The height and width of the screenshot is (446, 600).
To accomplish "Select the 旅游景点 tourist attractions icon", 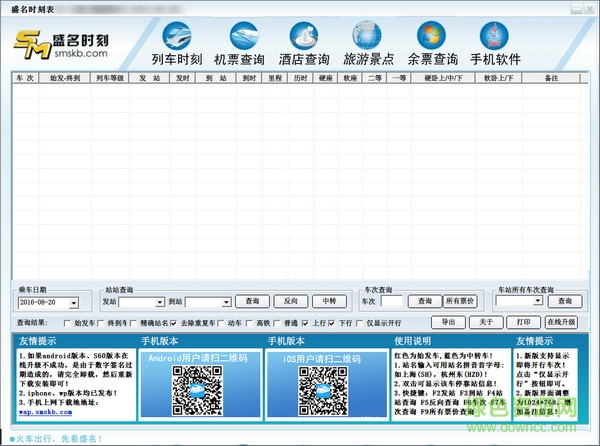I will 368,44.
